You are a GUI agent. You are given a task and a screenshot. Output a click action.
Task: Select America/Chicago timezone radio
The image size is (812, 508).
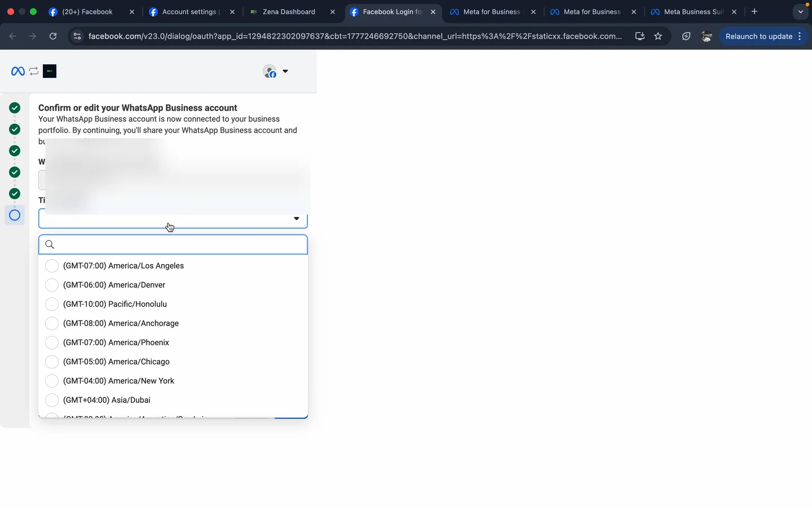pos(52,362)
